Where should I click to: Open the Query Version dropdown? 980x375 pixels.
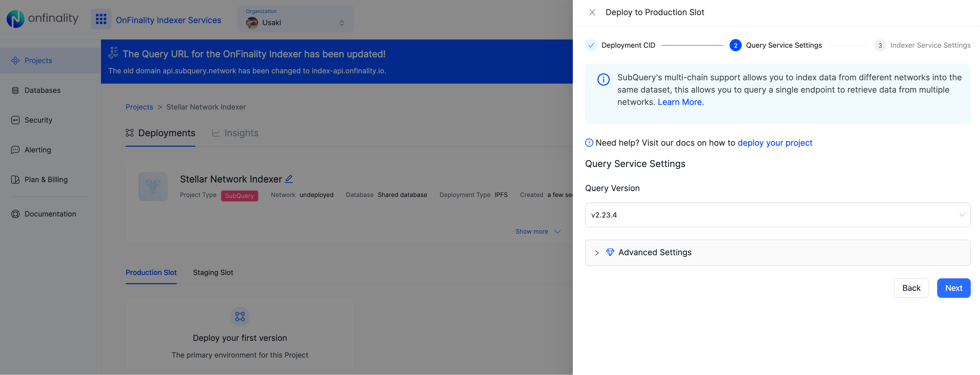[777, 215]
